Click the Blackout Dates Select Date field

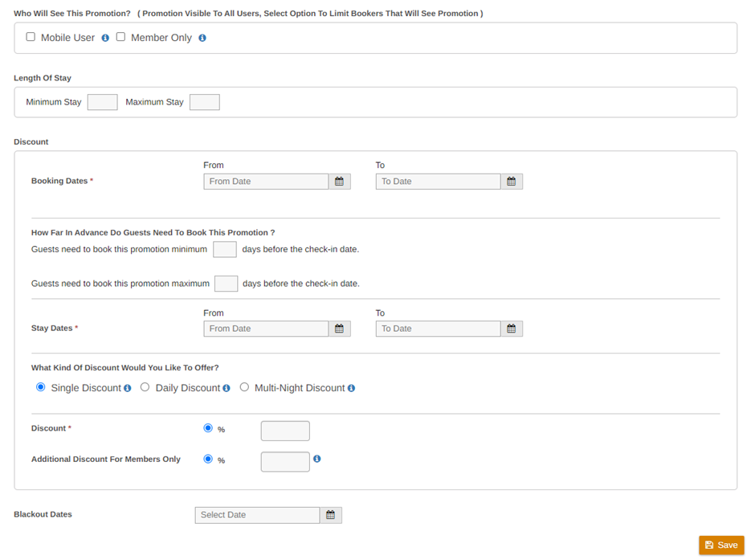click(257, 515)
